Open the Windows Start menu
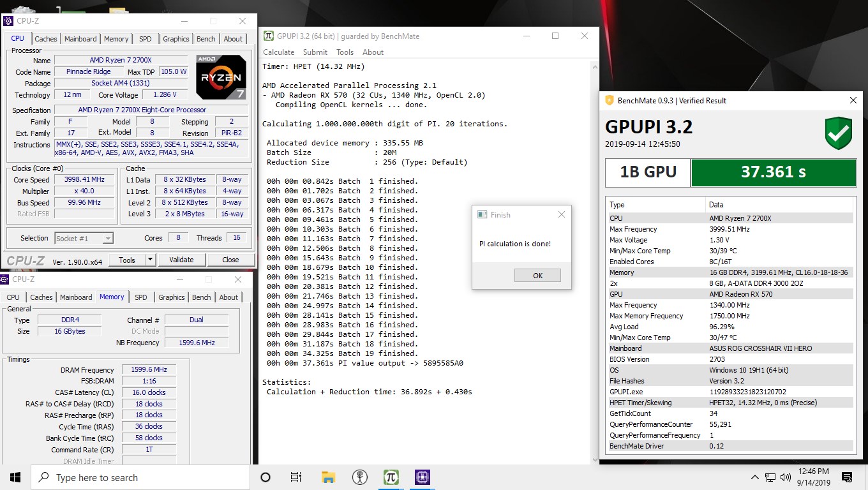This screenshot has height=490, width=868. (x=15, y=477)
